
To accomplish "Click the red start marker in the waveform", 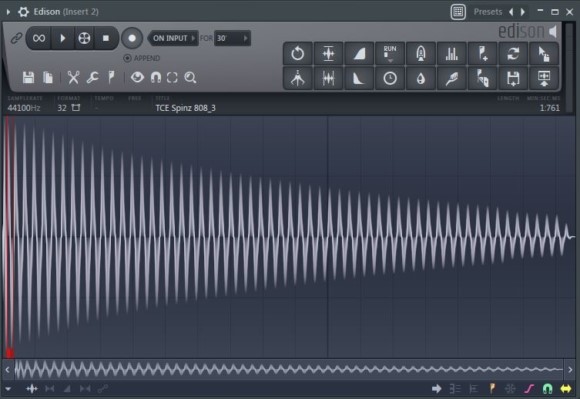I will coord(10,353).
